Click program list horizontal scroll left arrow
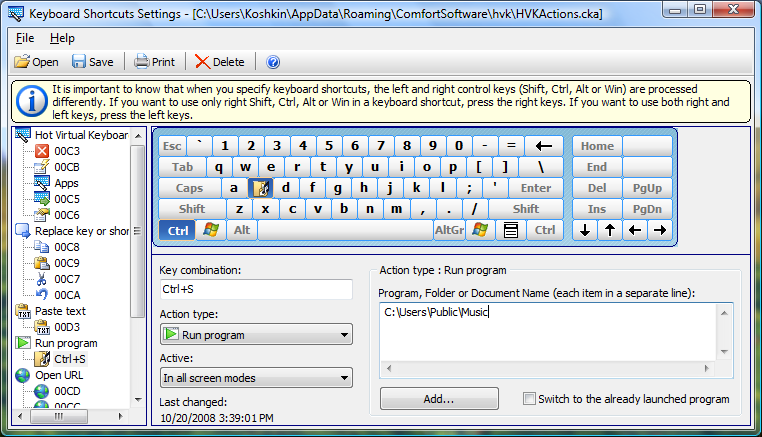 (389, 368)
